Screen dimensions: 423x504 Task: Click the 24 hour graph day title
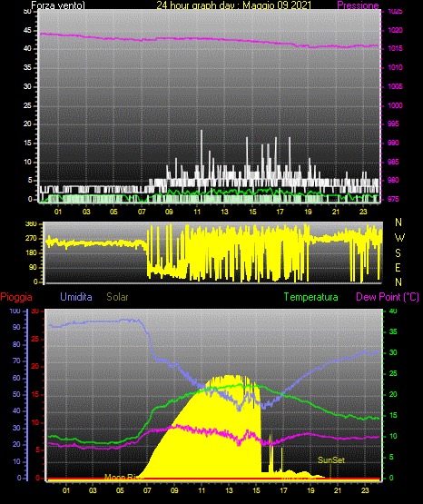(234, 5)
